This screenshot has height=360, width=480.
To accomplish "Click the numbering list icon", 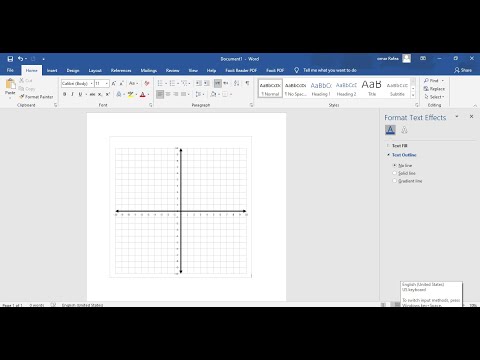I will click(x=172, y=83).
